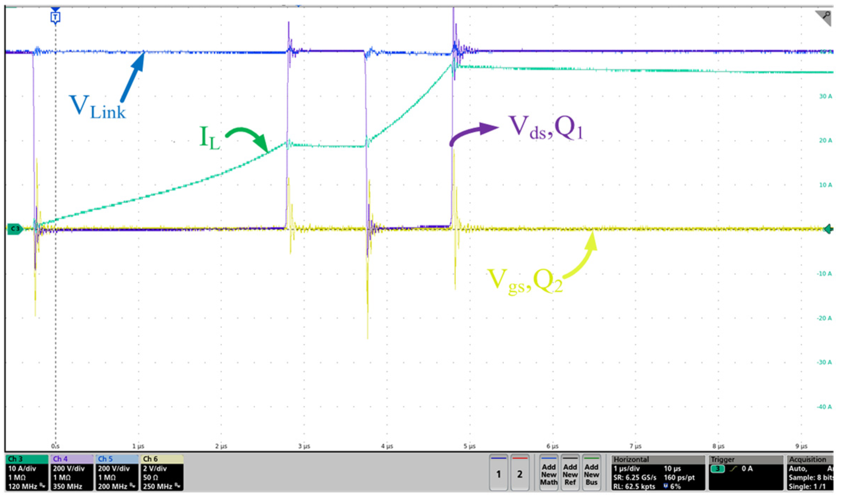Expand the Horizontal settings panel
843x504 pixels.
(x=631, y=459)
